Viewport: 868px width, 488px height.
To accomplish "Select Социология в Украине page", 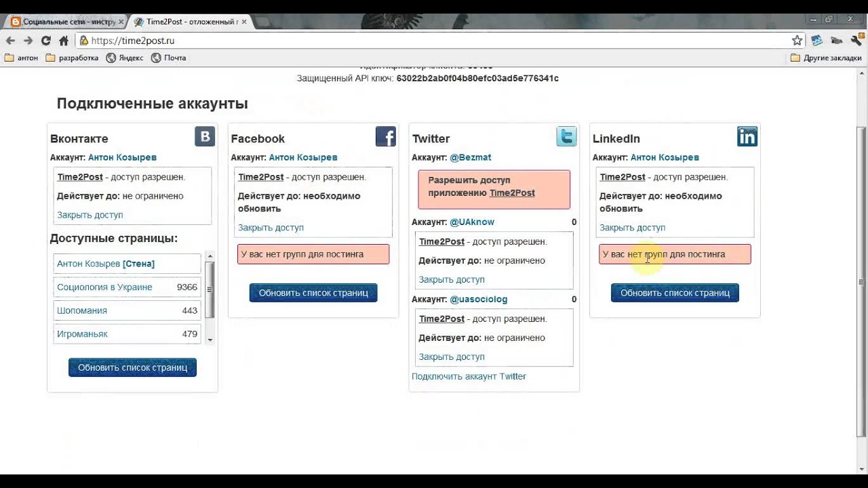I will point(127,287).
